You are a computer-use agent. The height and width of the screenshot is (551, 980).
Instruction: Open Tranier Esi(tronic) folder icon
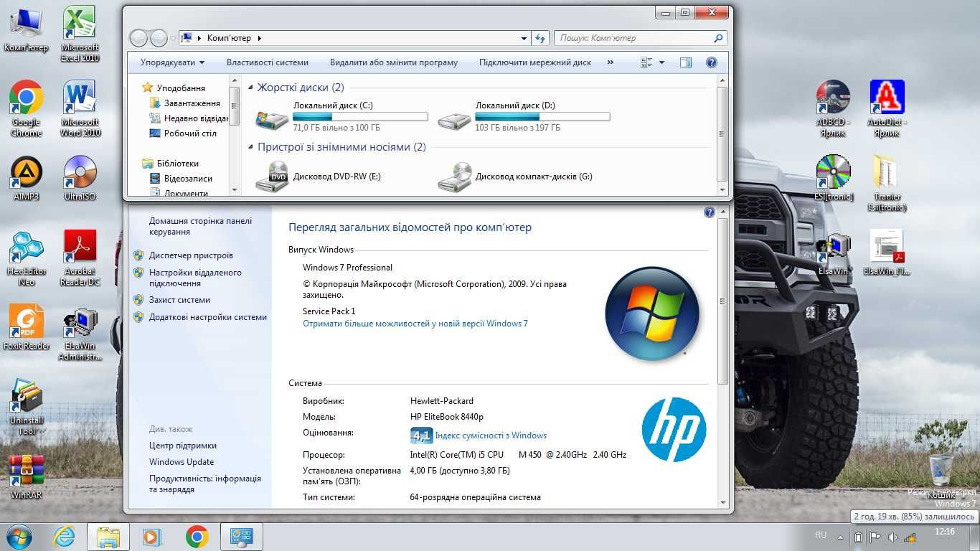tap(887, 183)
